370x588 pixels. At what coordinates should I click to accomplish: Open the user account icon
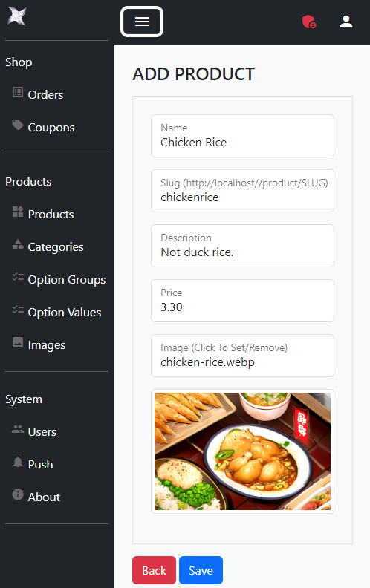point(346,22)
